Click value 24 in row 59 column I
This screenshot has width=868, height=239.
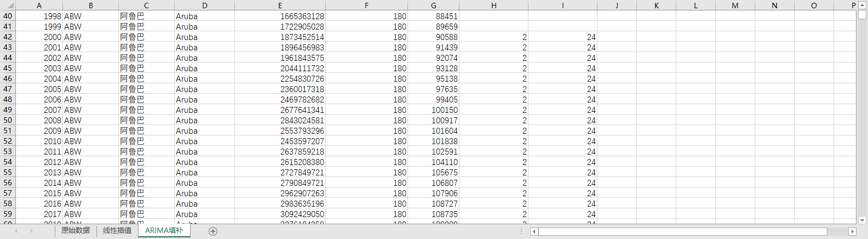point(562,214)
